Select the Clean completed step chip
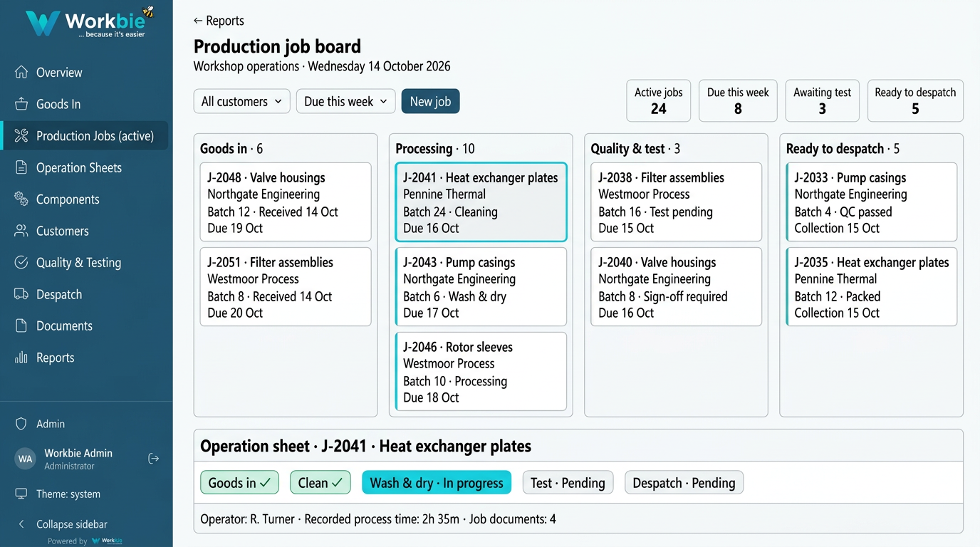 [320, 483]
